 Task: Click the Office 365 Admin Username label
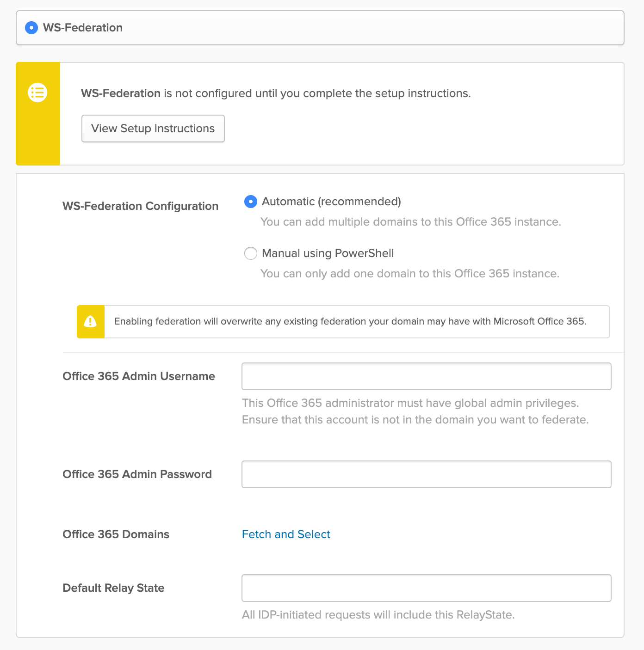(x=138, y=376)
